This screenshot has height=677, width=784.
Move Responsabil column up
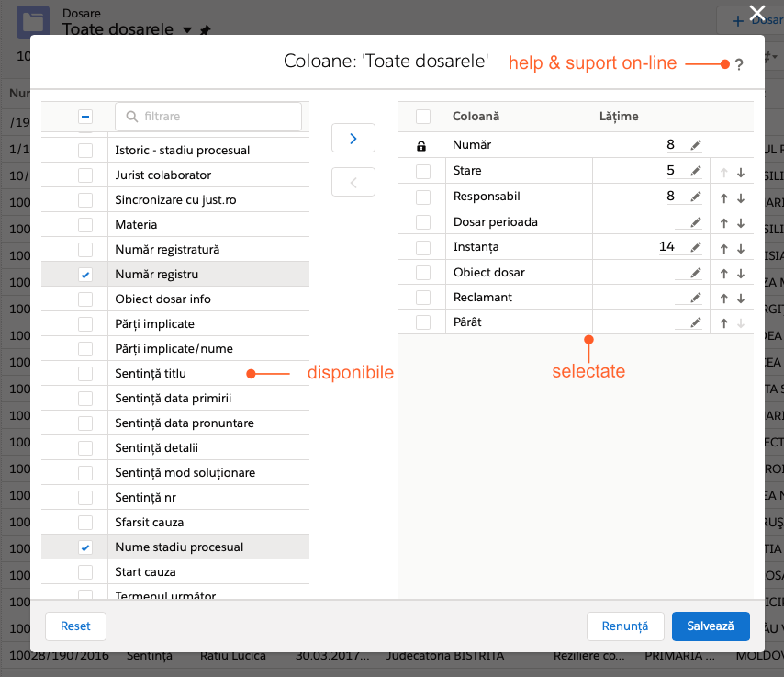(724, 198)
